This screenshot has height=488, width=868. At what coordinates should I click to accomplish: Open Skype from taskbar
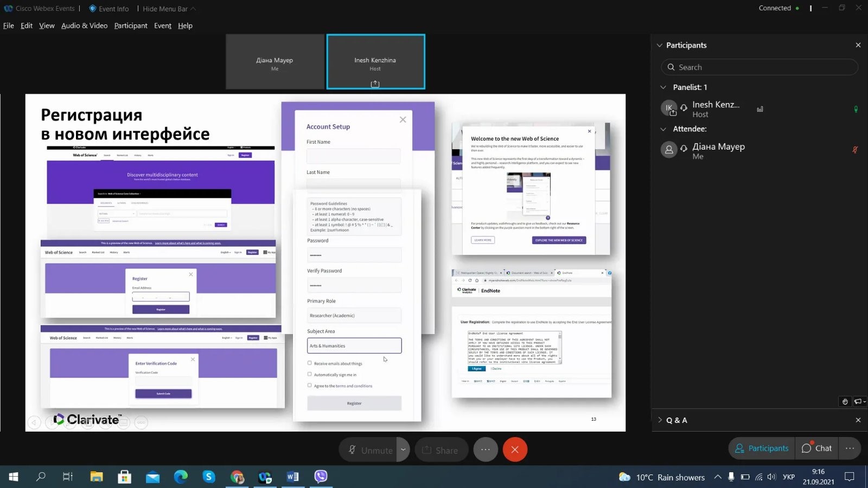[209, 477]
